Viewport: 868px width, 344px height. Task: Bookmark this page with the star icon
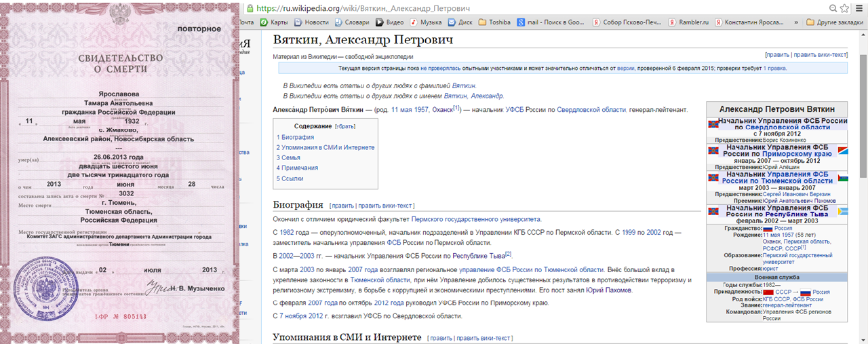click(x=844, y=8)
